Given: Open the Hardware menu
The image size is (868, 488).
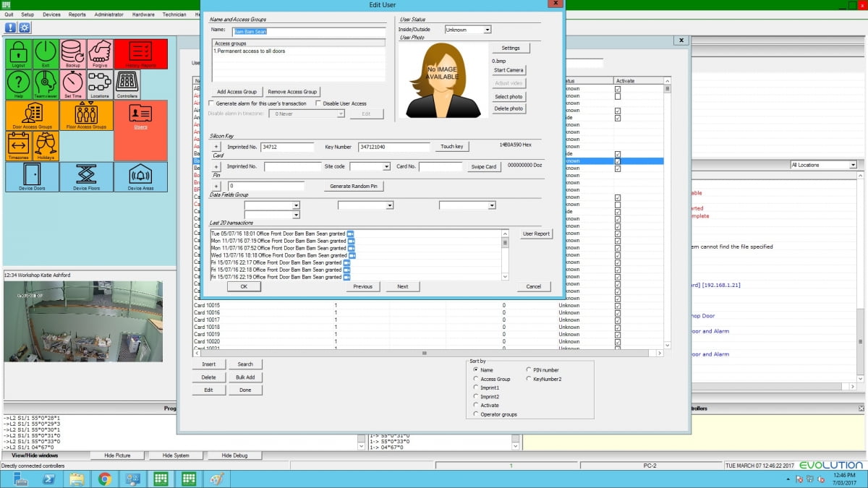Looking at the screenshot, I should coord(142,14).
